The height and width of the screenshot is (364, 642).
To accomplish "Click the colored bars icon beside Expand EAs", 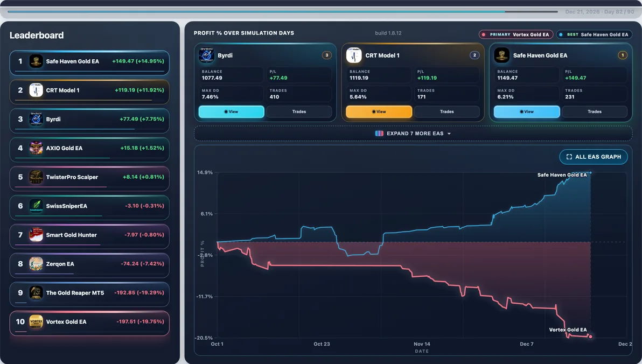I will (379, 134).
